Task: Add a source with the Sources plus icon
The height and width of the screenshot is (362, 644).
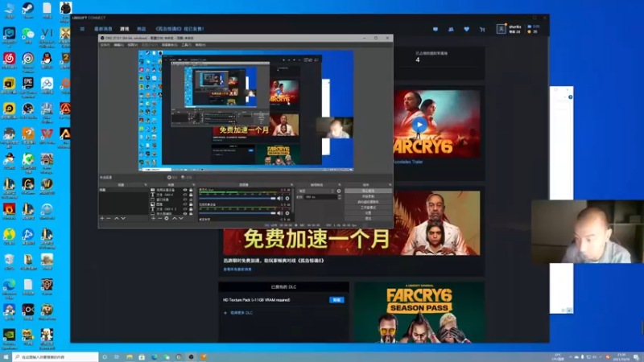Action: pyautogui.click(x=153, y=218)
